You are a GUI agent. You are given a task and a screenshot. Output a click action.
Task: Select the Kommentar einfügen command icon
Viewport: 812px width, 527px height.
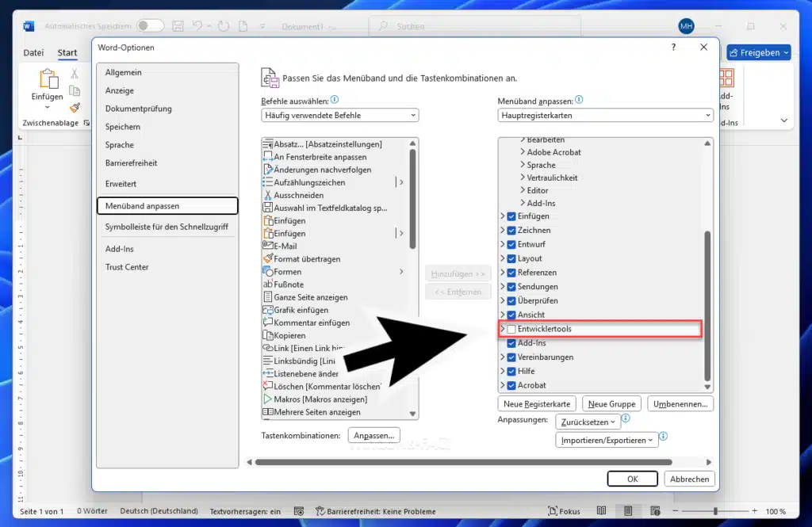tap(270, 322)
